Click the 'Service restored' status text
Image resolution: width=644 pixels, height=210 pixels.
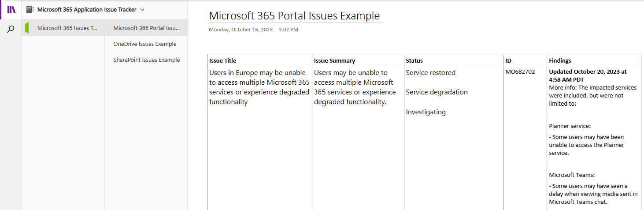click(x=431, y=72)
